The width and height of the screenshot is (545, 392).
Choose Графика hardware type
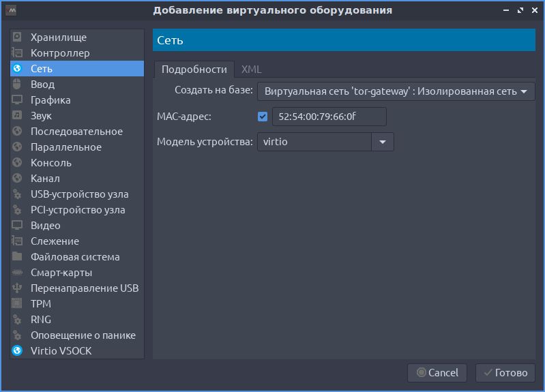(x=77, y=100)
